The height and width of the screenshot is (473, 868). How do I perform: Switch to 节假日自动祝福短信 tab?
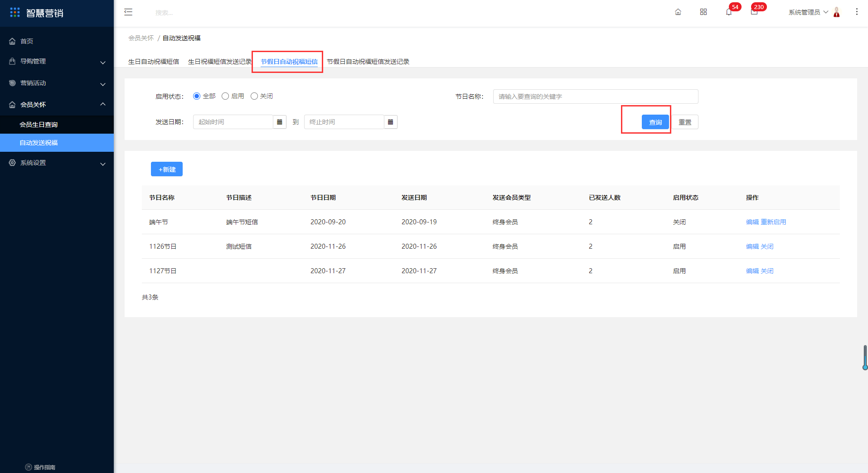coord(289,62)
